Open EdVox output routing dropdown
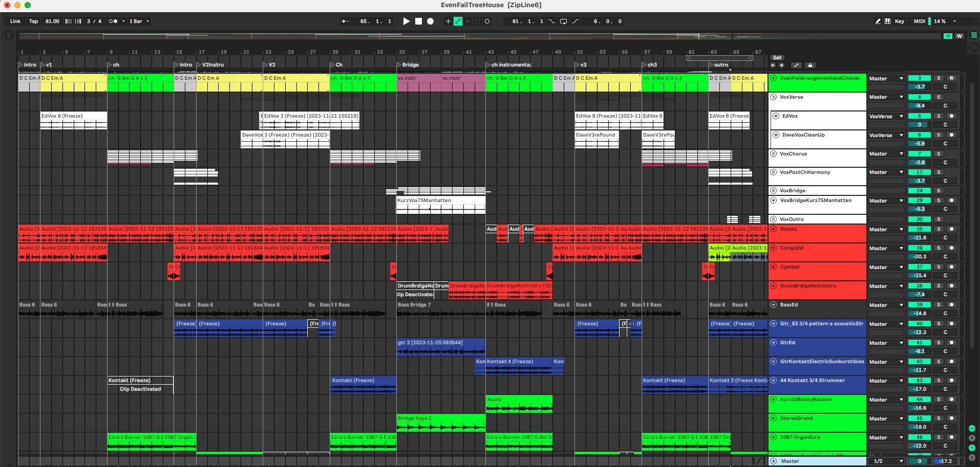Viewport: 980px width, 467px height. pos(886,117)
